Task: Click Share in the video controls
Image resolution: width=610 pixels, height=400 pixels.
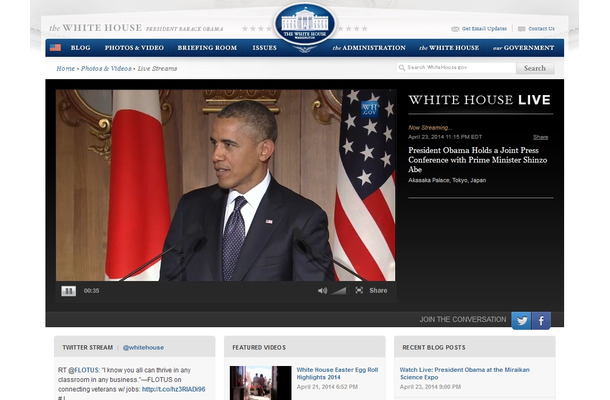Action: [378, 290]
